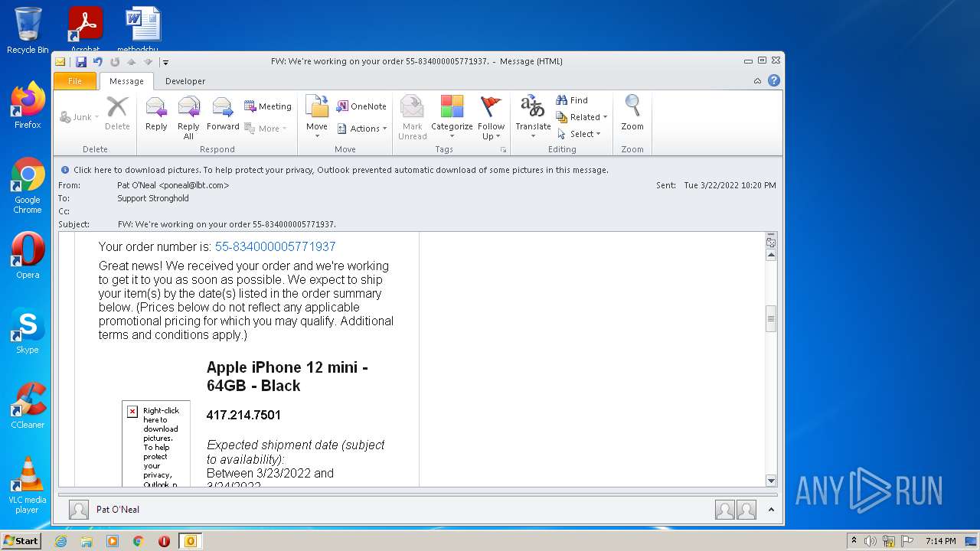
Task: Switch to the Developer ribbon tab
Action: [x=185, y=81]
